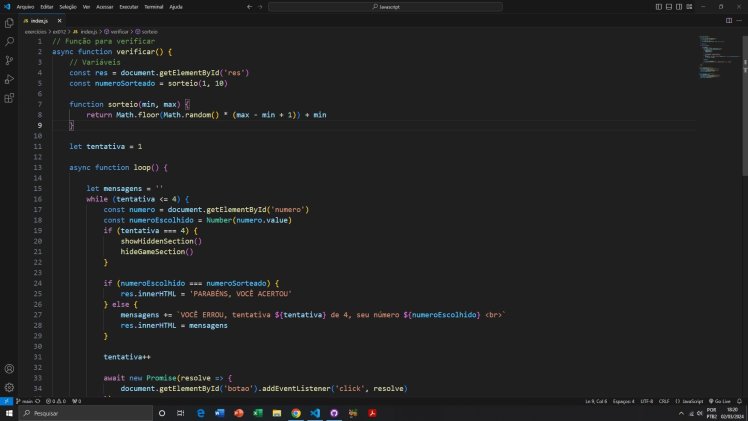
Task: Open the errors and warnings counter
Action: (56, 401)
